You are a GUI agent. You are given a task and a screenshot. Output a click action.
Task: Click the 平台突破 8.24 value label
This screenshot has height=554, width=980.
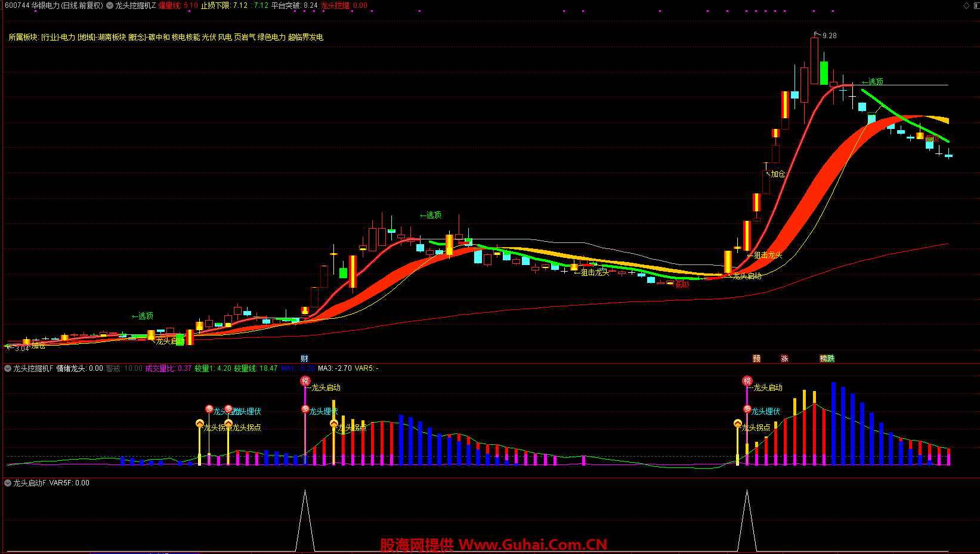[x=294, y=5]
